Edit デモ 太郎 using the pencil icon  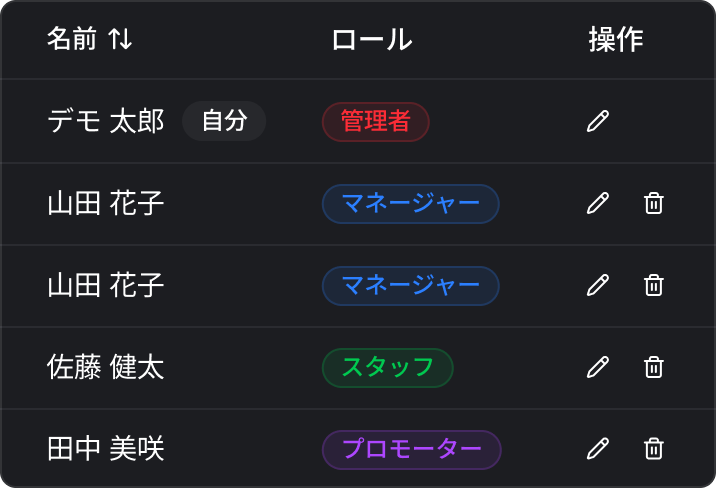click(x=598, y=122)
